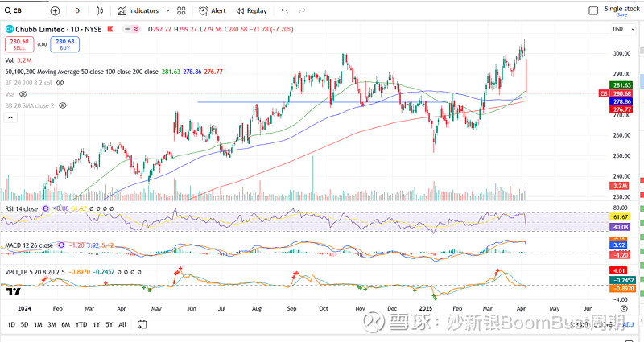The width and height of the screenshot is (644, 342).
Task: Open the Indicators panel from toolbar
Action: (138, 11)
